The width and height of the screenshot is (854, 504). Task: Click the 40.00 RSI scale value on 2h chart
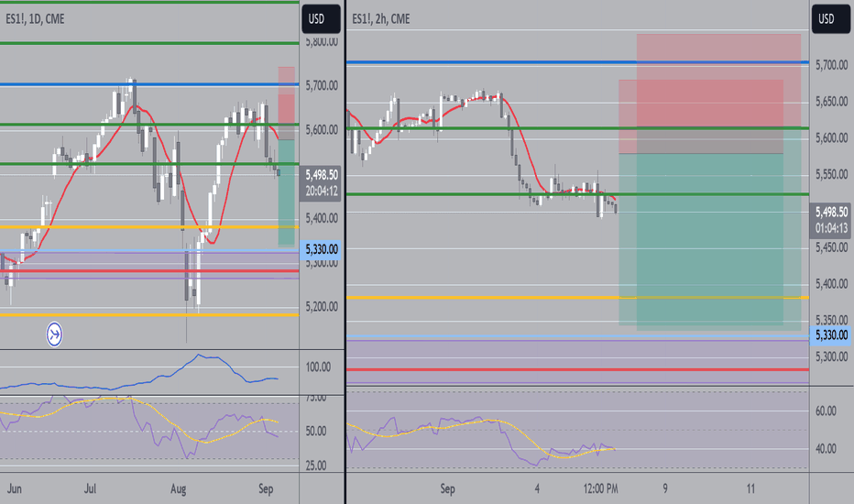coord(826,449)
